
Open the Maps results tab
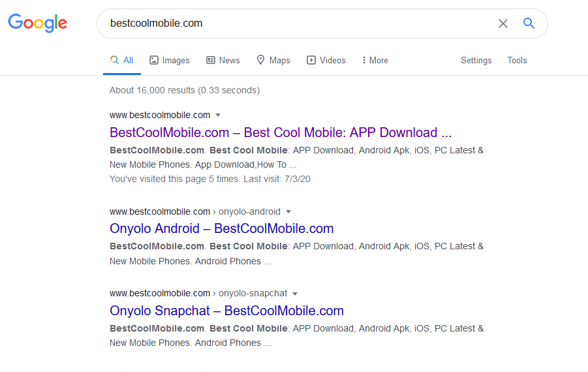coord(273,60)
